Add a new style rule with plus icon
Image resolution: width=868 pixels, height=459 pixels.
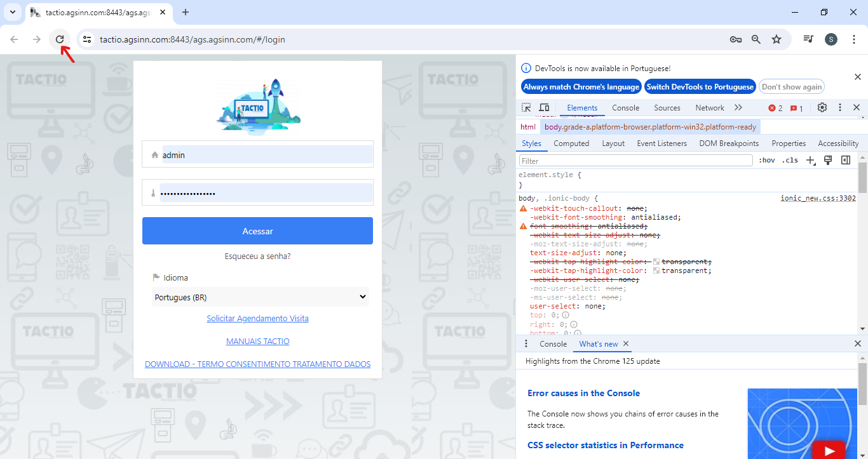[810, 161]
